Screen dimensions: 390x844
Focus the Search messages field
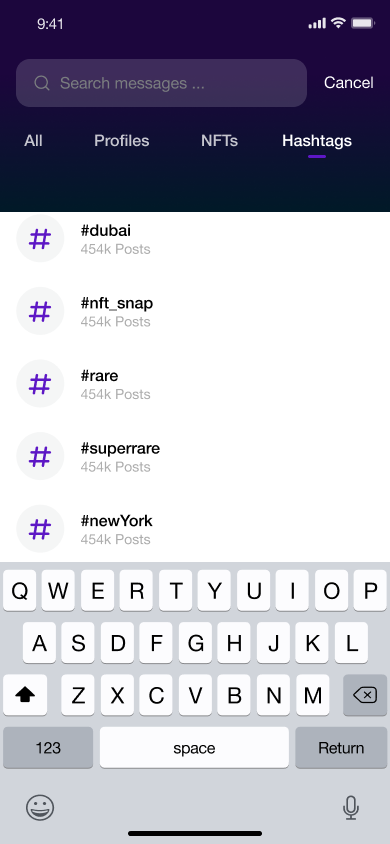click(161, 83)
